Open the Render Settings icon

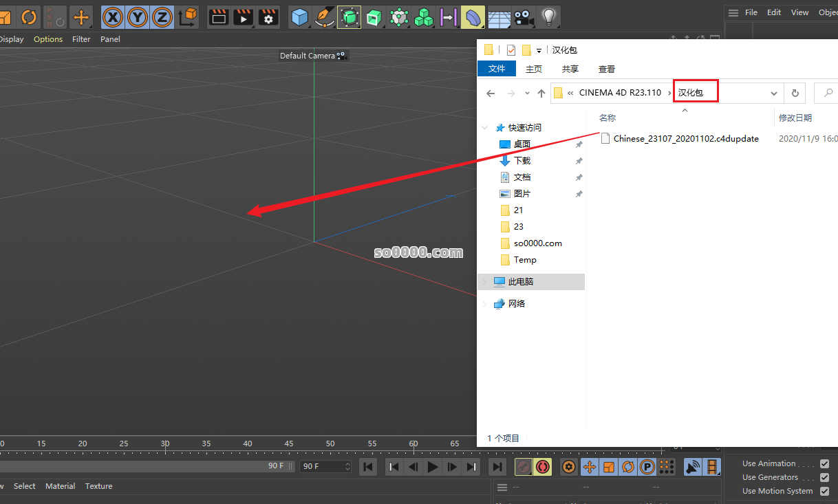[x=268, y=17]
